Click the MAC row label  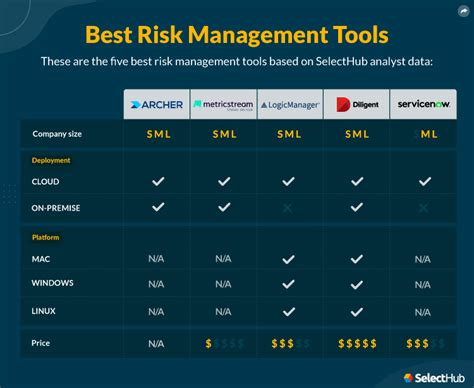click(x=41, y=259)
